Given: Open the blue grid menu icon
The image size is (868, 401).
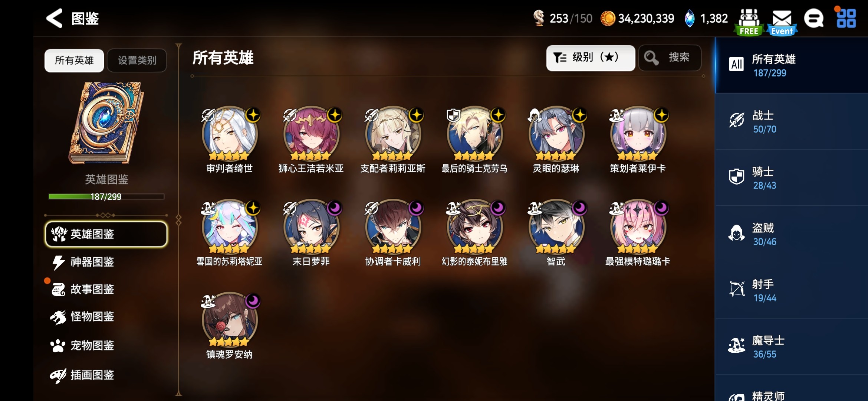Looking at the screenshot, I should tap(846, 19).
